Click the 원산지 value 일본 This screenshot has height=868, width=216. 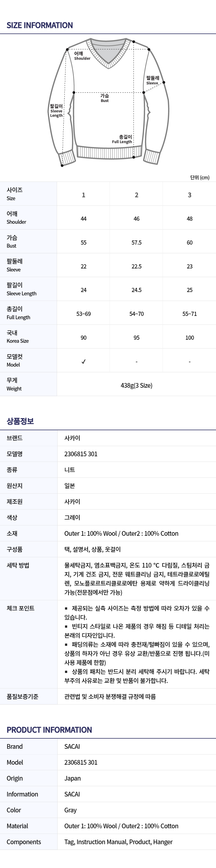pyautogui.click(x=70, y=486)
